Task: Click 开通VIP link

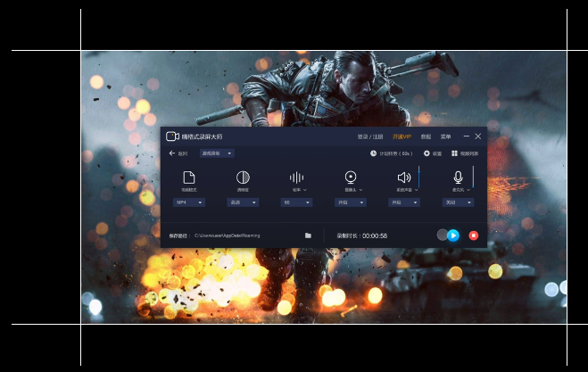Action: [x=402, y=136]
